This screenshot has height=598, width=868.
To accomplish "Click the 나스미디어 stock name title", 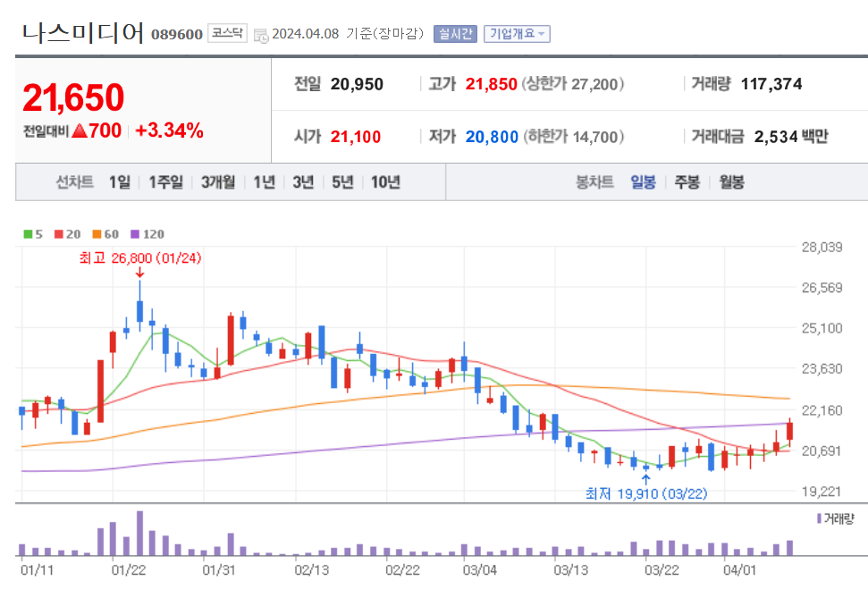I will point(83,33).
